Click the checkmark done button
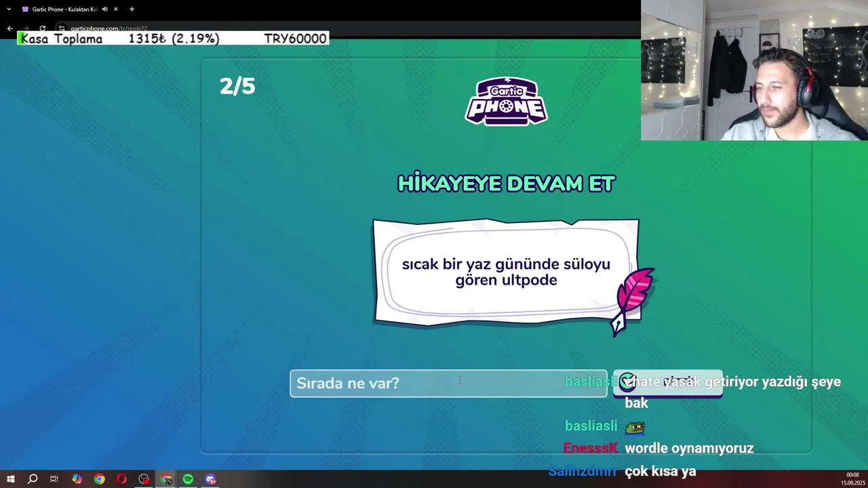Screen dimensions: 868x488 tap(667, 383)
